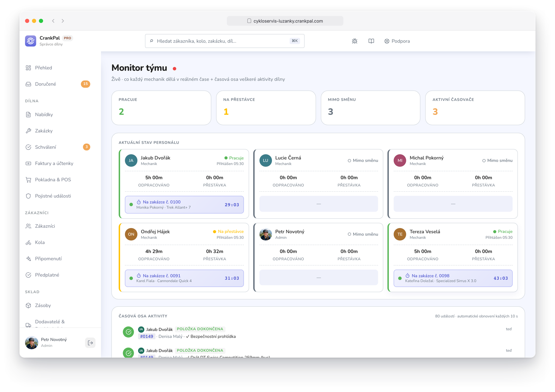Open the documentation book icon
This screenshot has width=555, height=392.
pyautogui.click(x=371, y=41)
